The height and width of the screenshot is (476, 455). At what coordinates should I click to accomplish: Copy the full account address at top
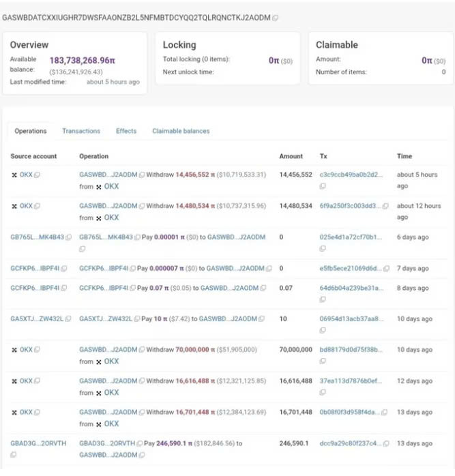point(275,18)
